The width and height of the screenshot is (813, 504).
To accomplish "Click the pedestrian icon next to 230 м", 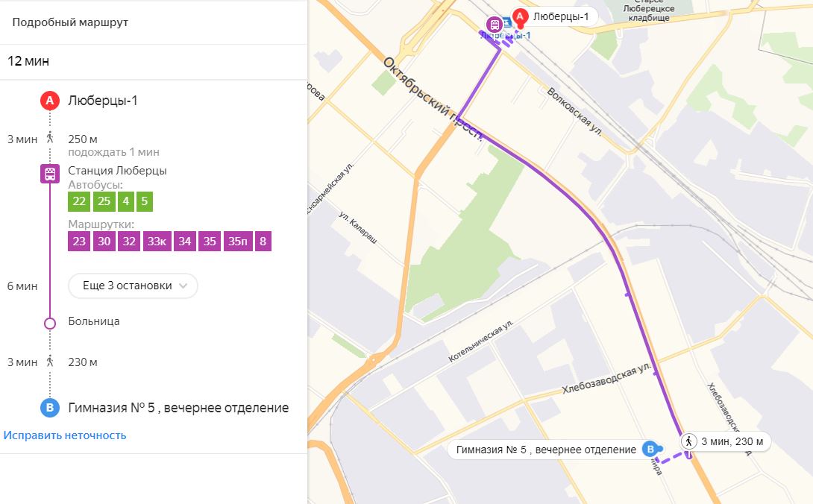I will (50, 362).
